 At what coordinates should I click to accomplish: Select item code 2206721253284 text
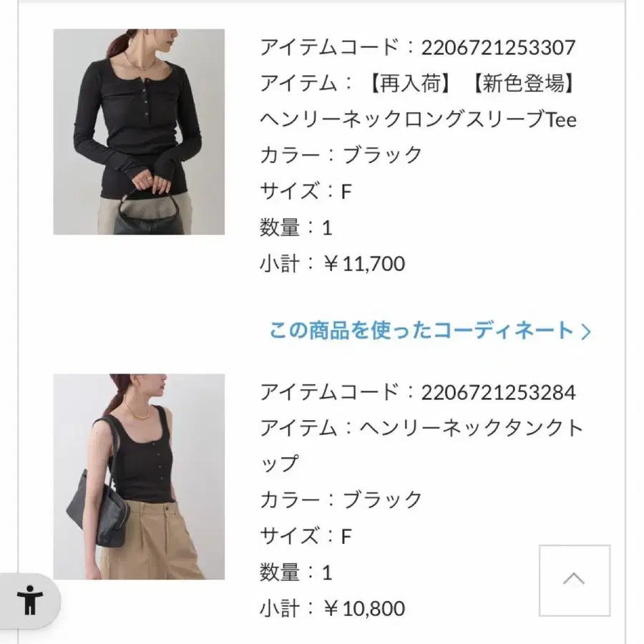click(x=498, y=392)
